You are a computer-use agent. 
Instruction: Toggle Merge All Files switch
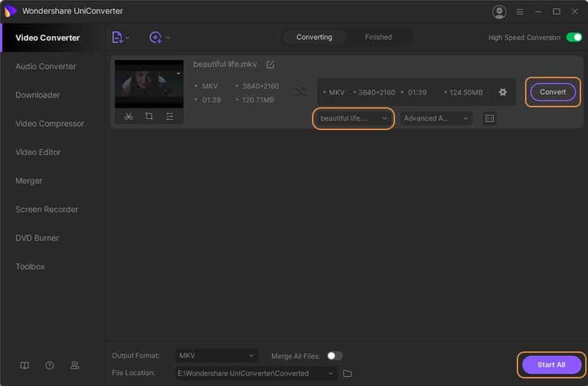pos(334,356)
